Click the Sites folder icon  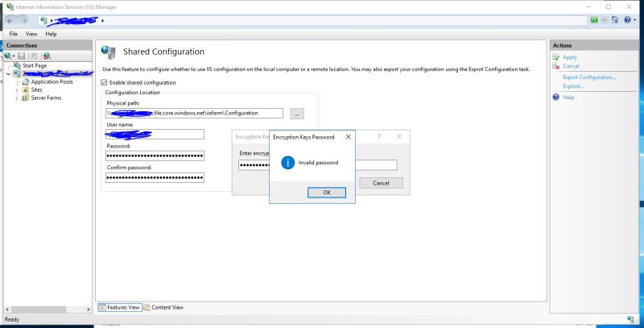[x=26, y=89]
